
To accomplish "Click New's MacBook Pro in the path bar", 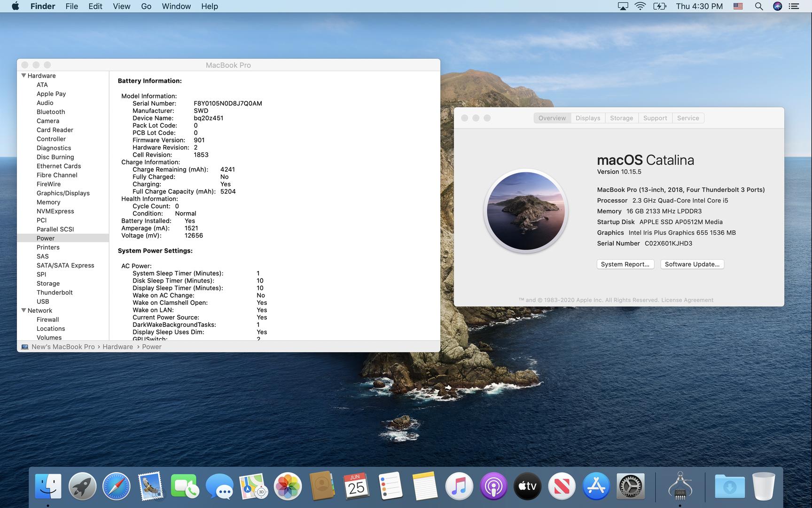I will [x=63, y=347].
